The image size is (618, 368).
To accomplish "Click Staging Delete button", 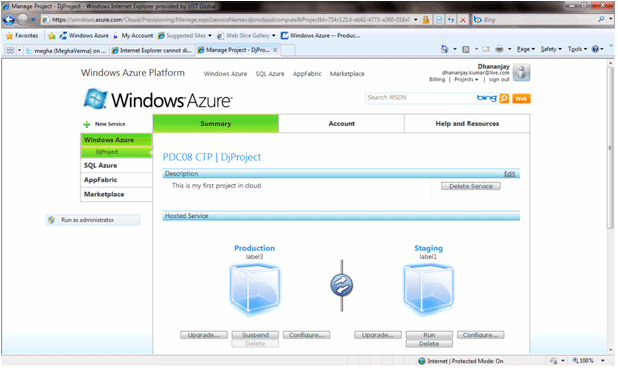I will pyautogui.click(x=429, y=344).
